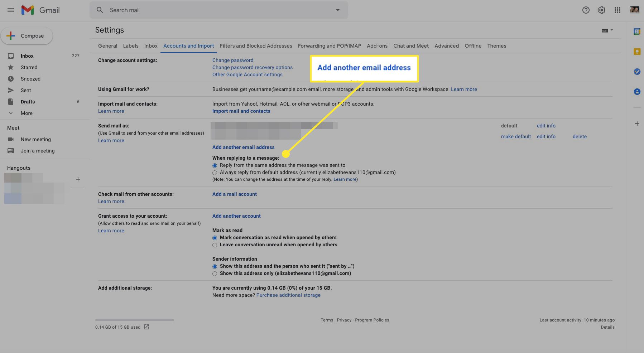Select Show address and person radio

[x=215, y=266]
